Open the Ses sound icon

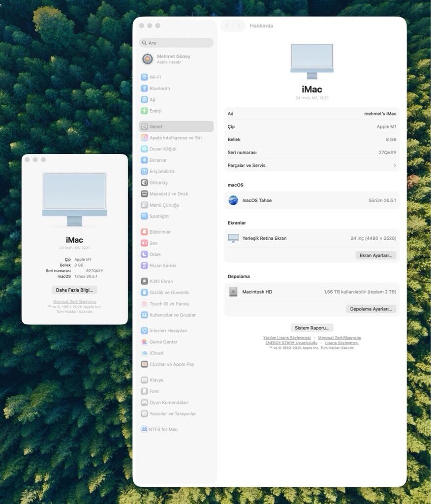144,243
